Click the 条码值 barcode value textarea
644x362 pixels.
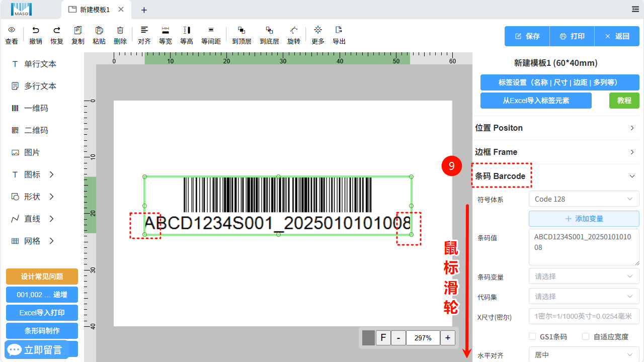click(584, 247)
